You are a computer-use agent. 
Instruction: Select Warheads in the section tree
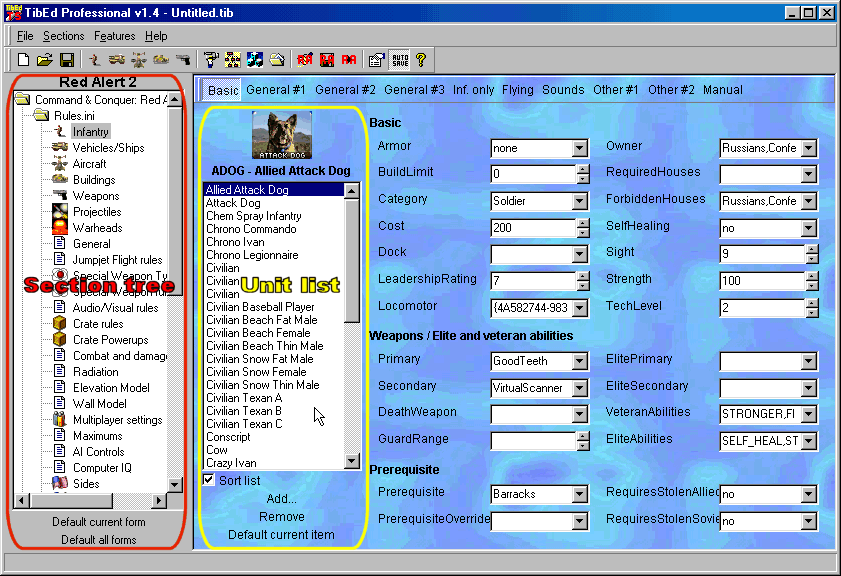pos(97,228)
